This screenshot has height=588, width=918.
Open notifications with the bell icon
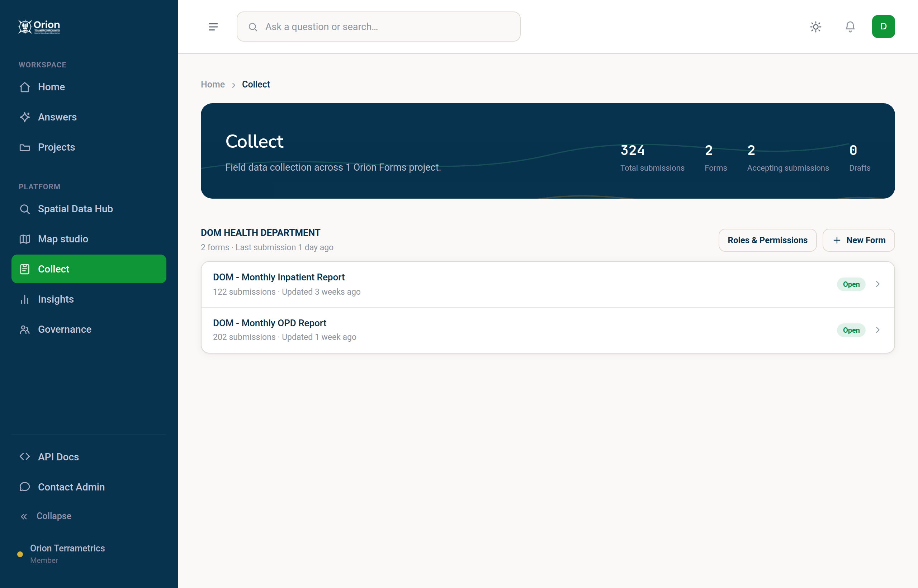tap(850, 27)
